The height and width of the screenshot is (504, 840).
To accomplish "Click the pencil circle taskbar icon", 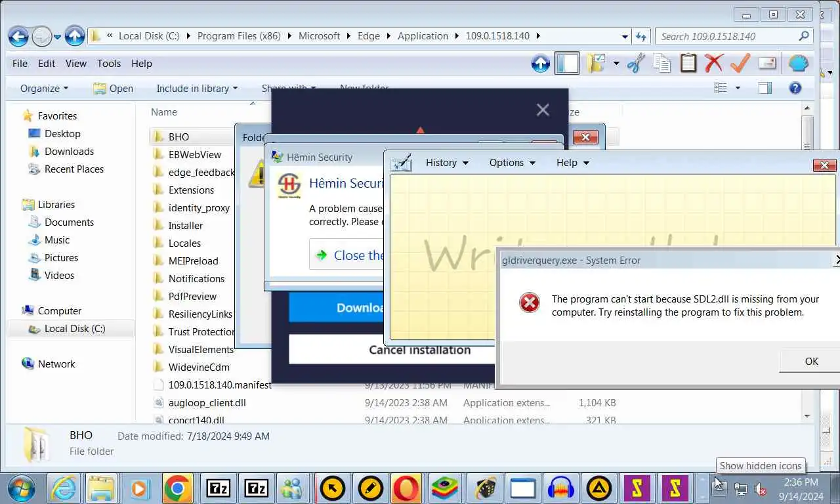I will tap(370, 488).
